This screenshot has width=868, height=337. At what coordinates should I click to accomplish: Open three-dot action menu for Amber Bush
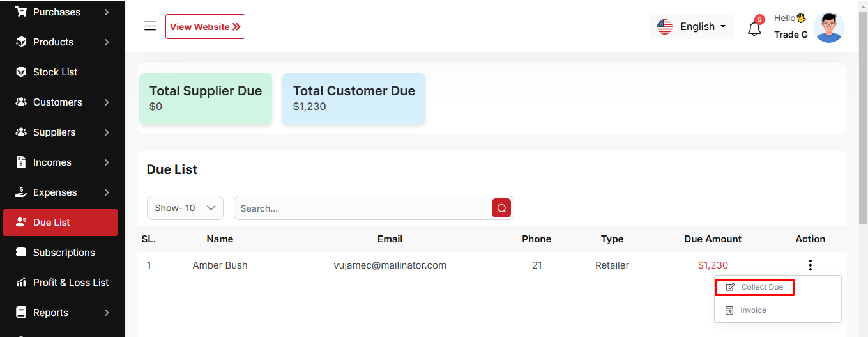pos(810,265)
